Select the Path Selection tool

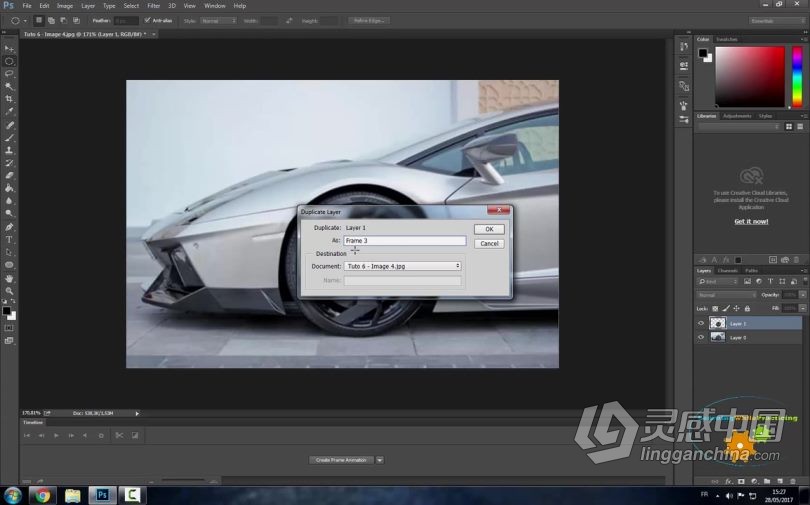click(9, 252)
